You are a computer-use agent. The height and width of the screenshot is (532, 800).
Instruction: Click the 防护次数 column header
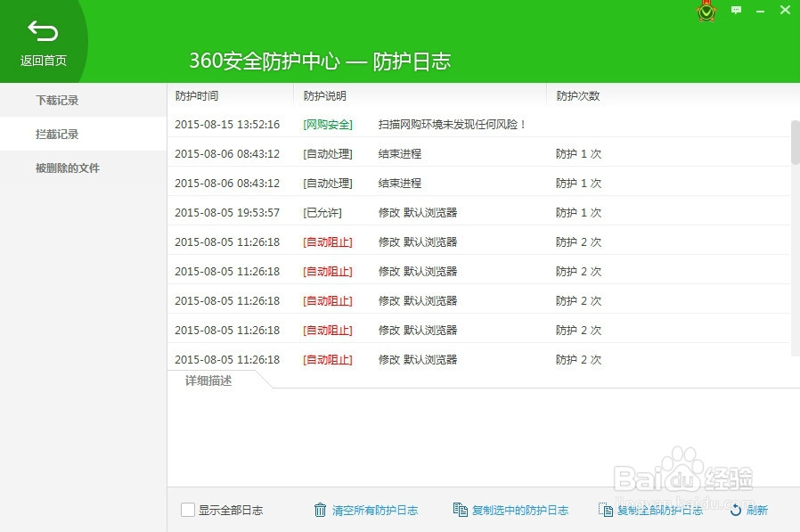tap(577, 96)
